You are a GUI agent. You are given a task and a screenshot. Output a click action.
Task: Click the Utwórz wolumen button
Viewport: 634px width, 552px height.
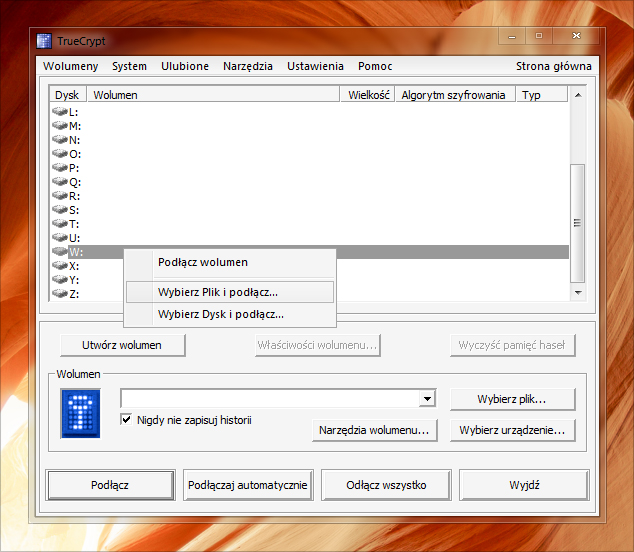click(123, 345)
